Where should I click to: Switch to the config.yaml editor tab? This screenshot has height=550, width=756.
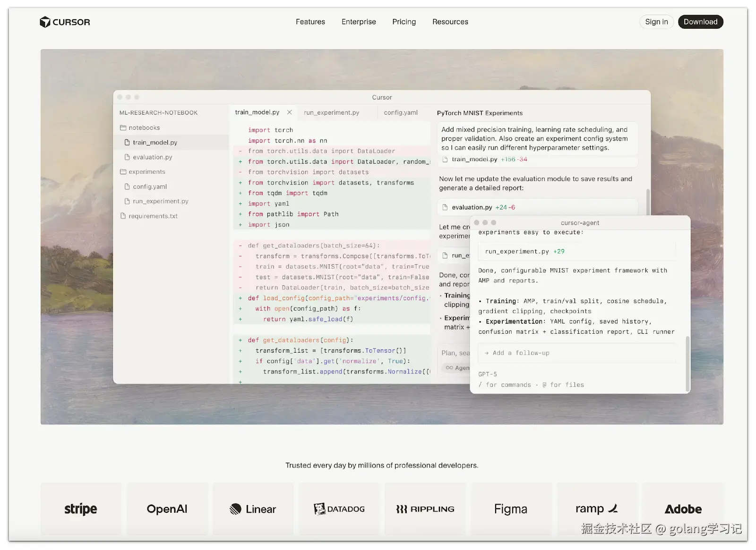(401, 112)
